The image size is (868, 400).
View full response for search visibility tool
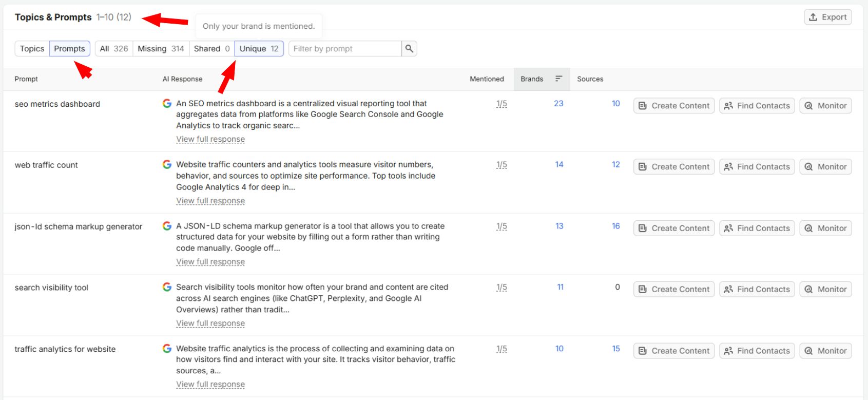[210, 323]
